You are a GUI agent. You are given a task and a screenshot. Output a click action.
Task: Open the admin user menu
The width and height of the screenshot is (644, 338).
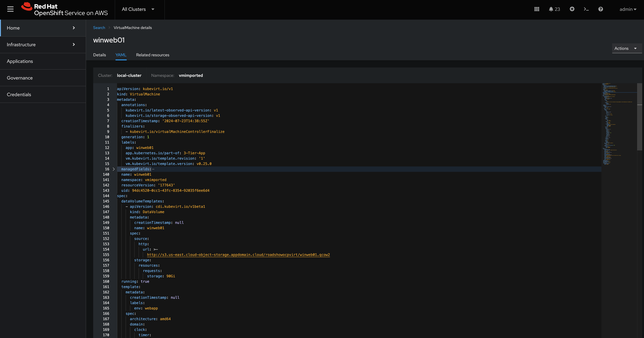(628, 9)
